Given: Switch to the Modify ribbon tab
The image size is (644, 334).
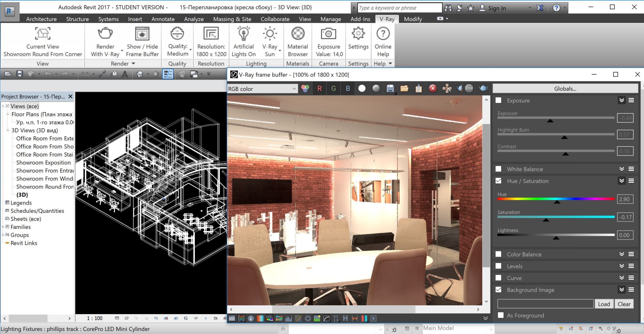Looking at the screenshot, I should point(413,19).
